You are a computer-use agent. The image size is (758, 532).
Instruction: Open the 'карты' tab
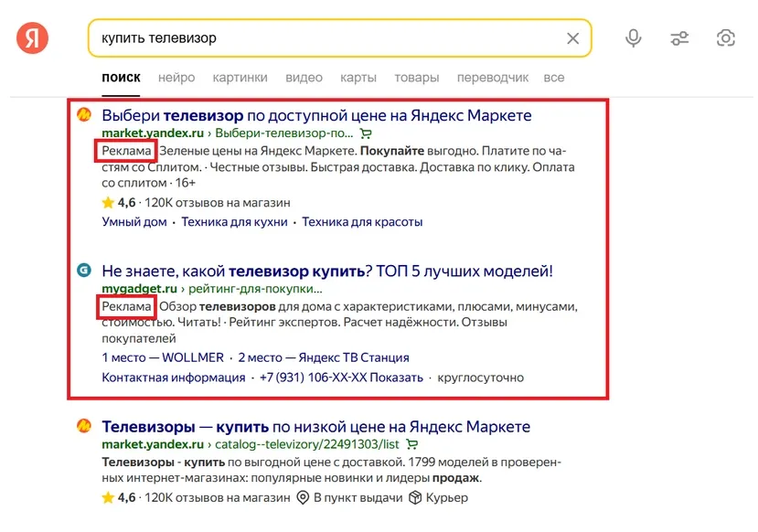358,78
